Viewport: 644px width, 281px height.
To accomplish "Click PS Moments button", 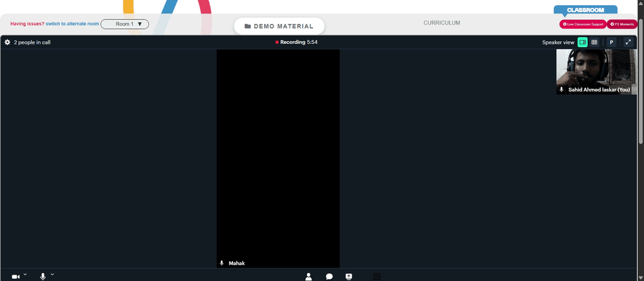I will pos(622,24).
